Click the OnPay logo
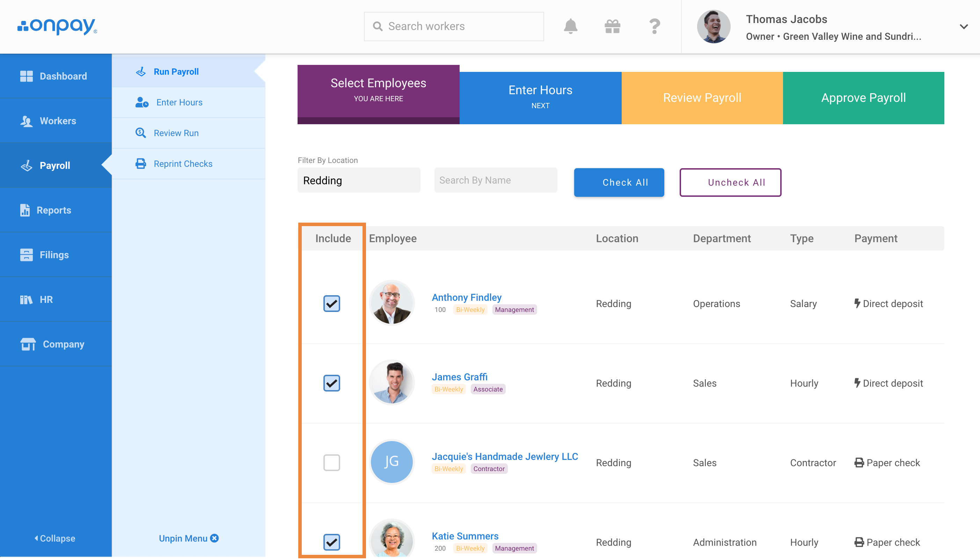This screenshot has height=559, width=980. tap(57, 26)
